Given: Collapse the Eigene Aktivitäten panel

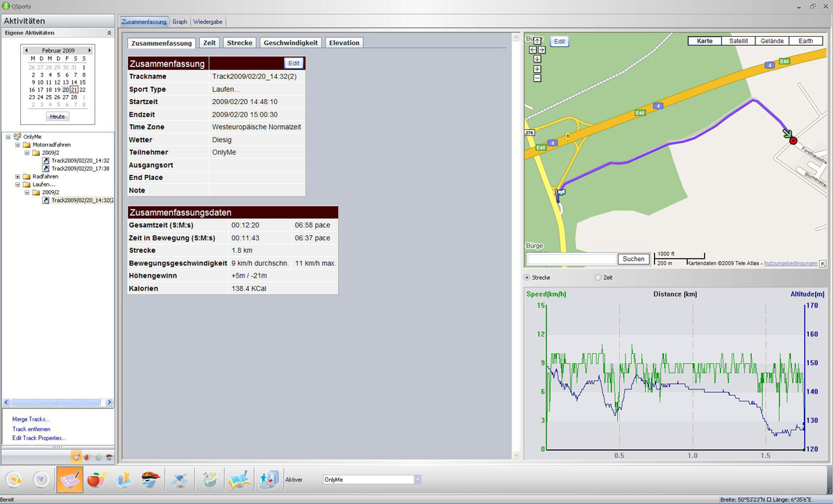Looking at the screenshot, I should click(x=108, y=33).
